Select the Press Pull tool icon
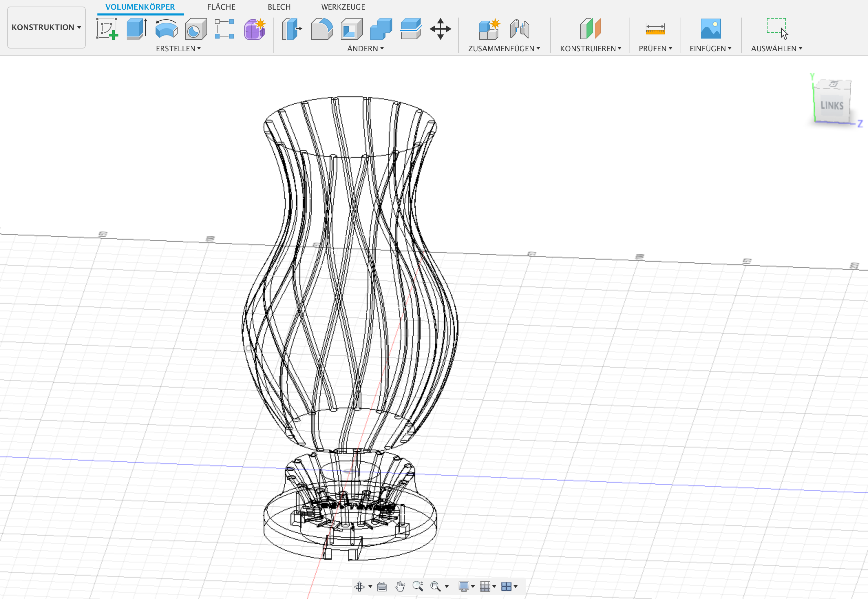This screenshot has width=868, height=599. (x=292, y=29)
